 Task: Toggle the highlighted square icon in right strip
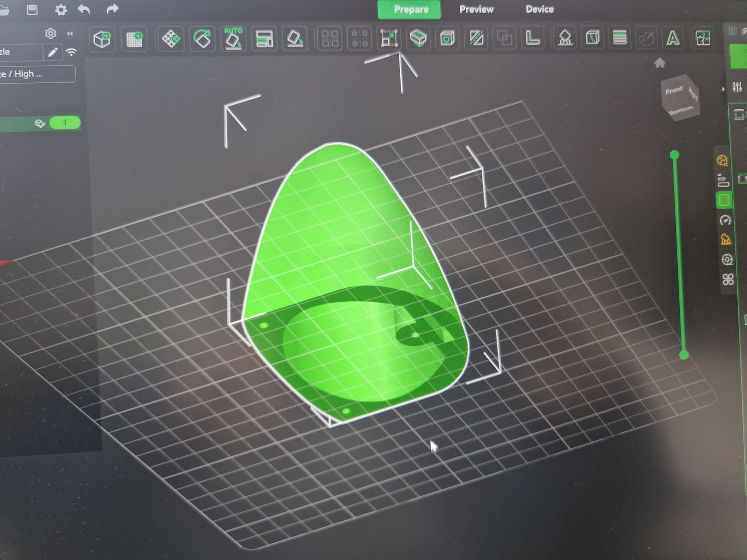coord(724,200)
